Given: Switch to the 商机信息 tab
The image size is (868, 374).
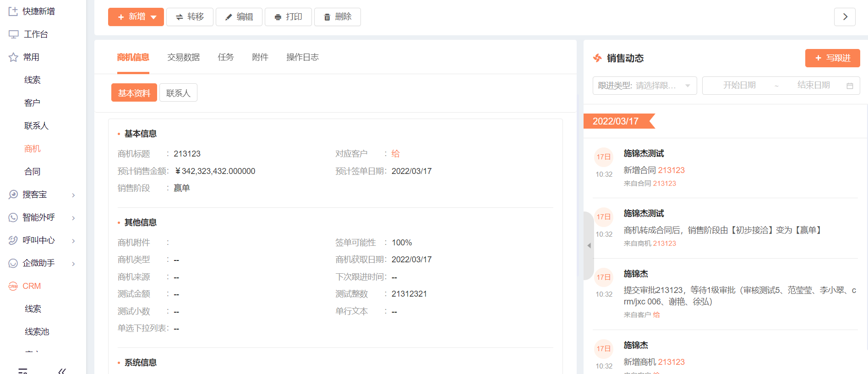Looking at the screenshot, I should [133, 57].
